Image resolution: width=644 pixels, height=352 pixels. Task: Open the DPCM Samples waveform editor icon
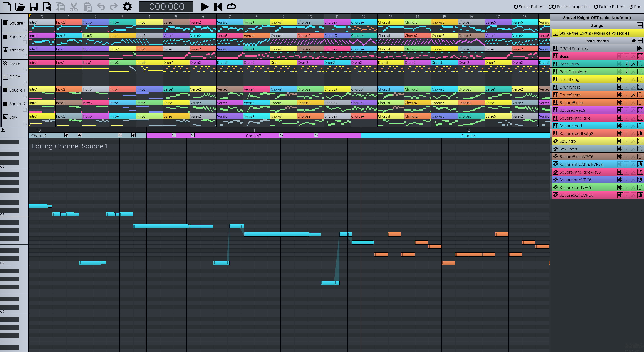pos(640,49)
